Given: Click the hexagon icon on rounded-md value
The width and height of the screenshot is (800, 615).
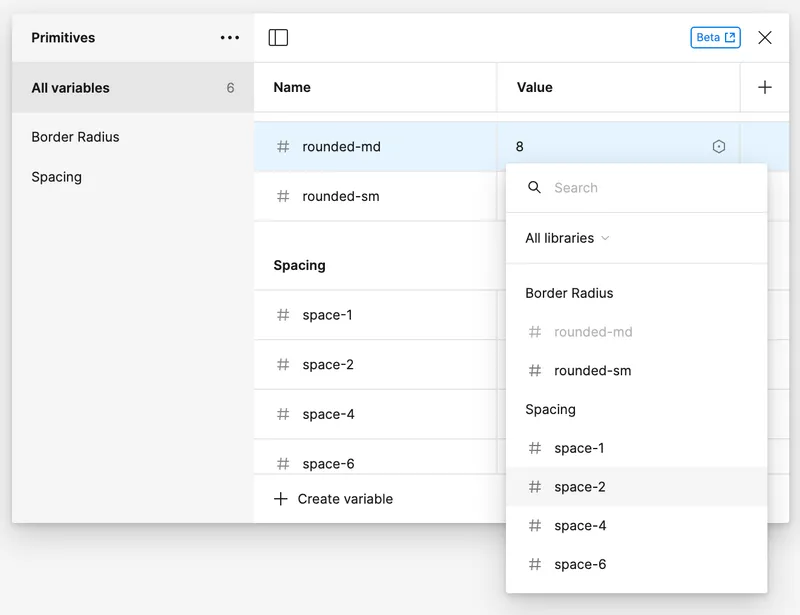Looking at the screenshot, I should [718, 145].
